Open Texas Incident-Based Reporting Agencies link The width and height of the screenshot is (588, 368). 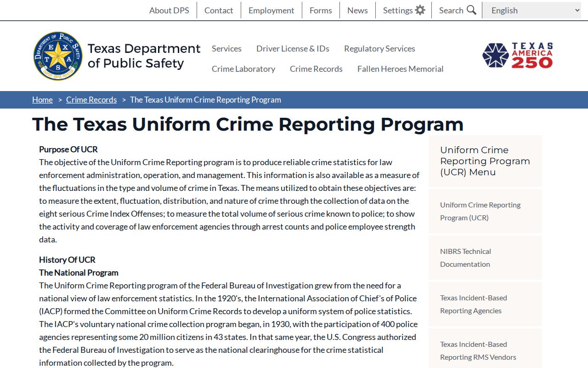point(485,304)
